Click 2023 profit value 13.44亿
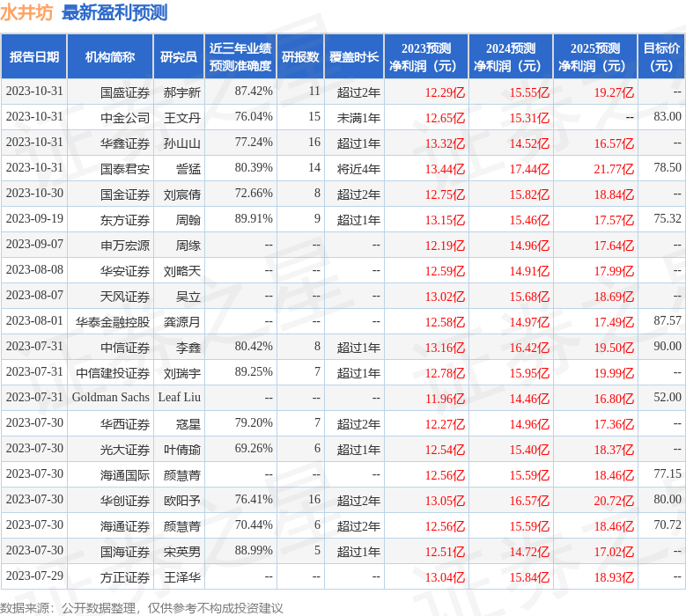The height and width of the screenshot is (616, 686). click(x=445, y=169)
